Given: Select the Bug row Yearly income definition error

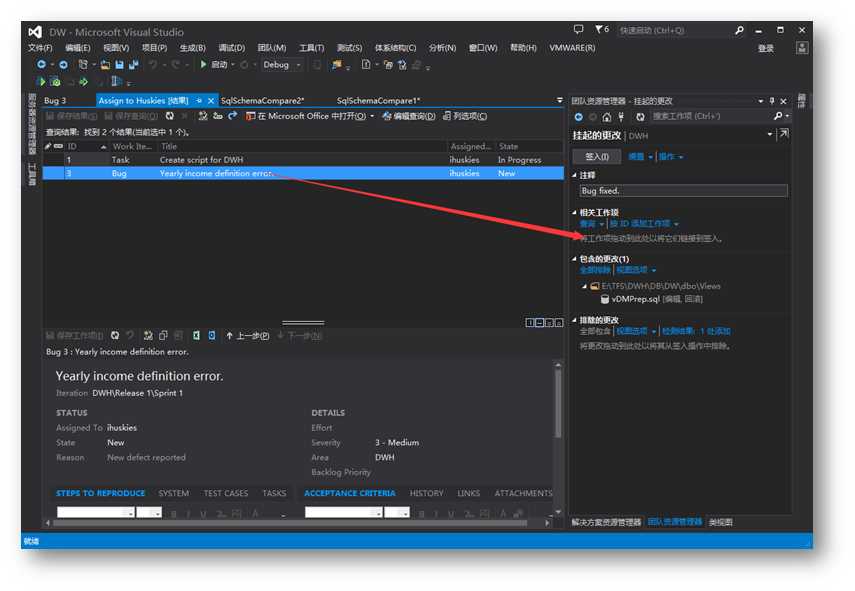Looking at the screenshot, I should 303,173.
